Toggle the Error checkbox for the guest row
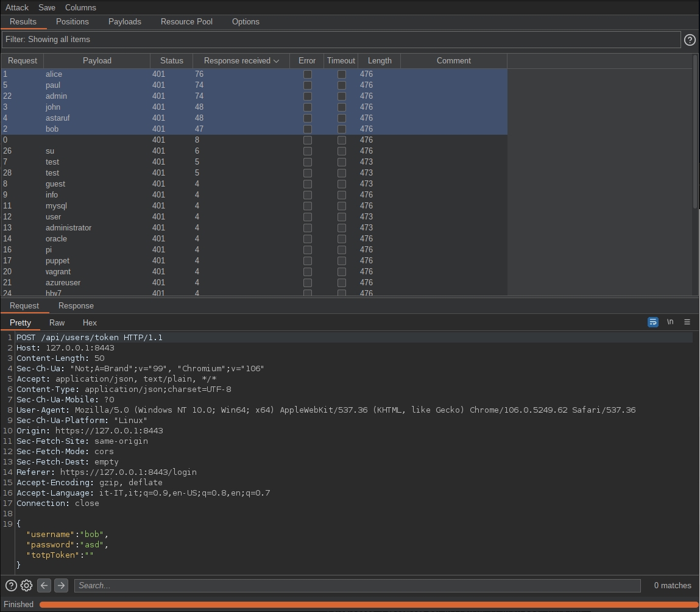 click(x=308, y=184)
